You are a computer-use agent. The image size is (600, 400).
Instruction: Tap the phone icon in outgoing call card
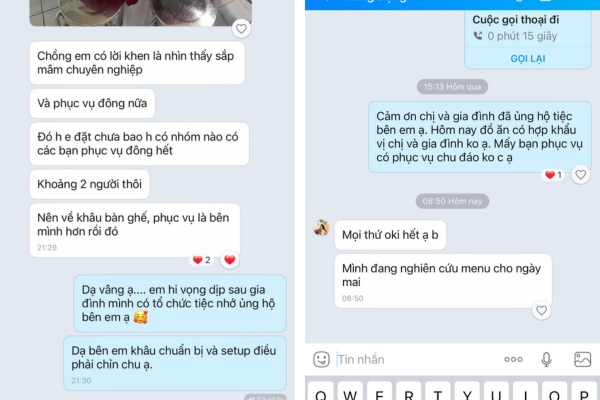click(x=478, y=36)
